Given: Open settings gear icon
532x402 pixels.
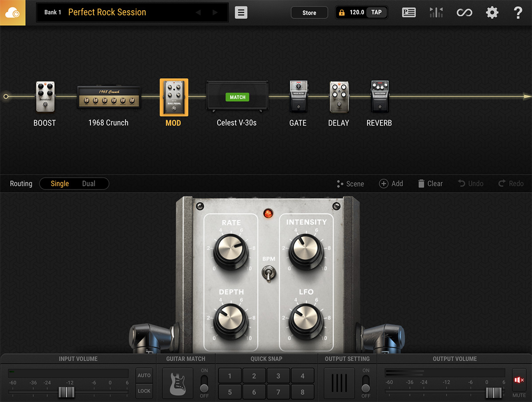Looking at the screenshot, I should pos(492,12).
